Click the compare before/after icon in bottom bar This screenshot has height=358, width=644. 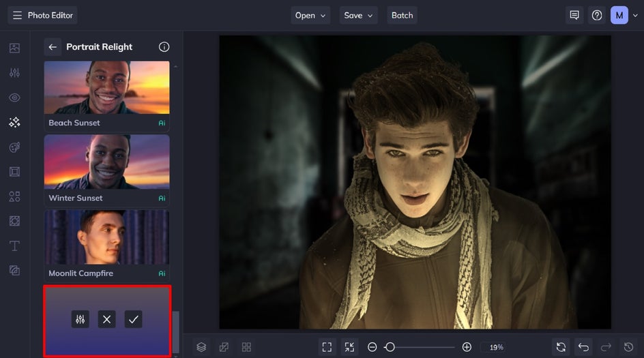(x=224, y=347)
